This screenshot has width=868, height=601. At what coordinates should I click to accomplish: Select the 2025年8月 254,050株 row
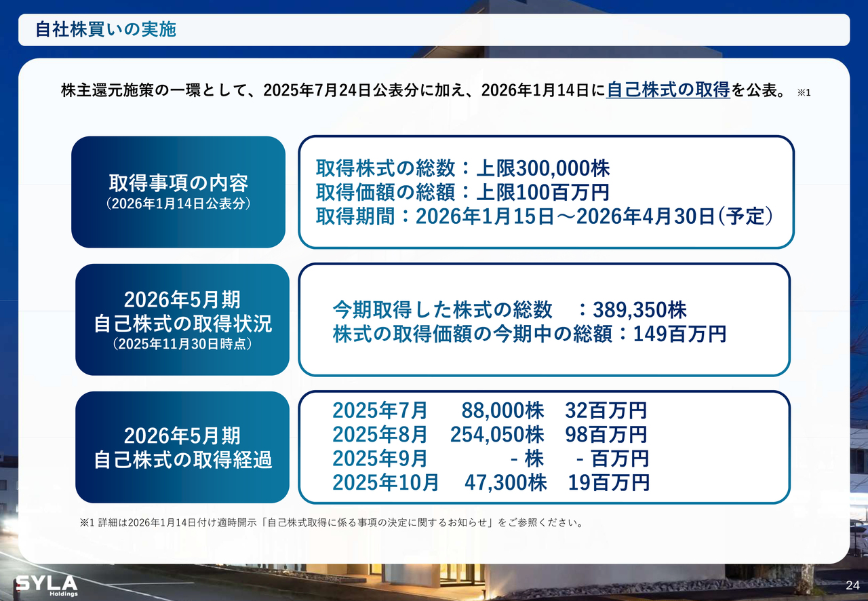tap(490, 434)
